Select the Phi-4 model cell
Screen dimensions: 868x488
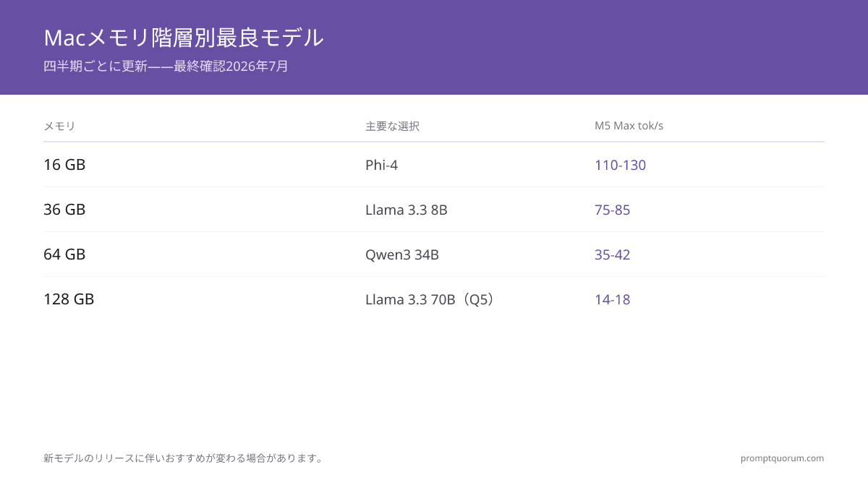[381, 166]
